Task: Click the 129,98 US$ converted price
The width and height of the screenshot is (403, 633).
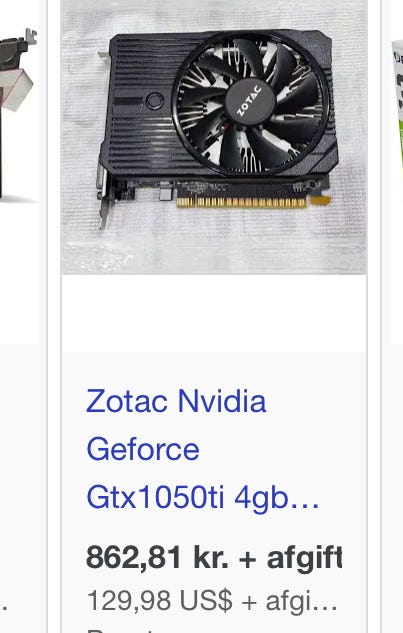Action: (x=212, y=601)
